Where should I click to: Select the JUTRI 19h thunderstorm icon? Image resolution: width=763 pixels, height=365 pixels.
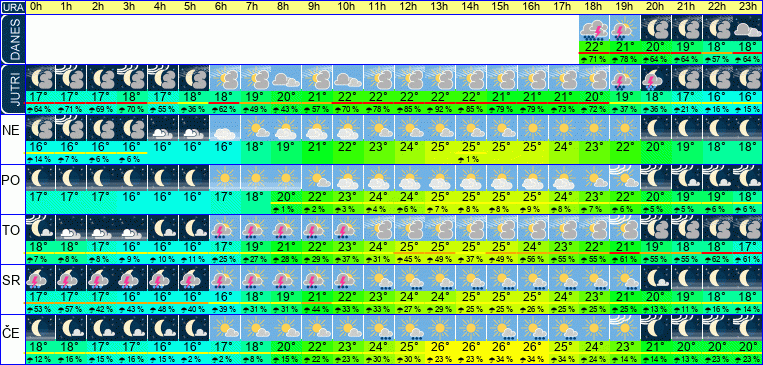624,78
